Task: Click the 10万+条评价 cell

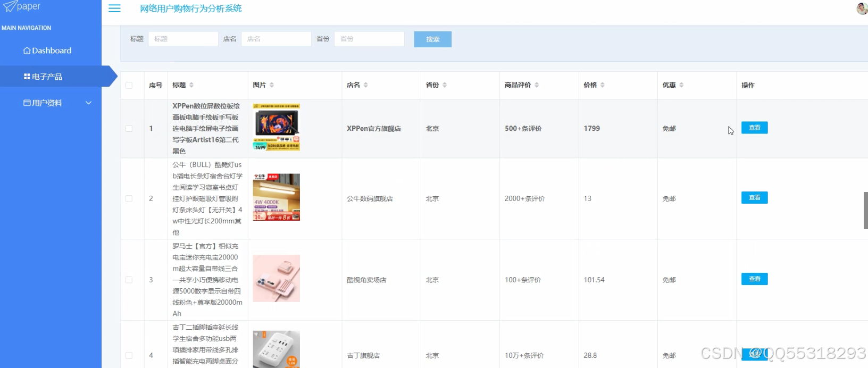Action: [524, 355]
